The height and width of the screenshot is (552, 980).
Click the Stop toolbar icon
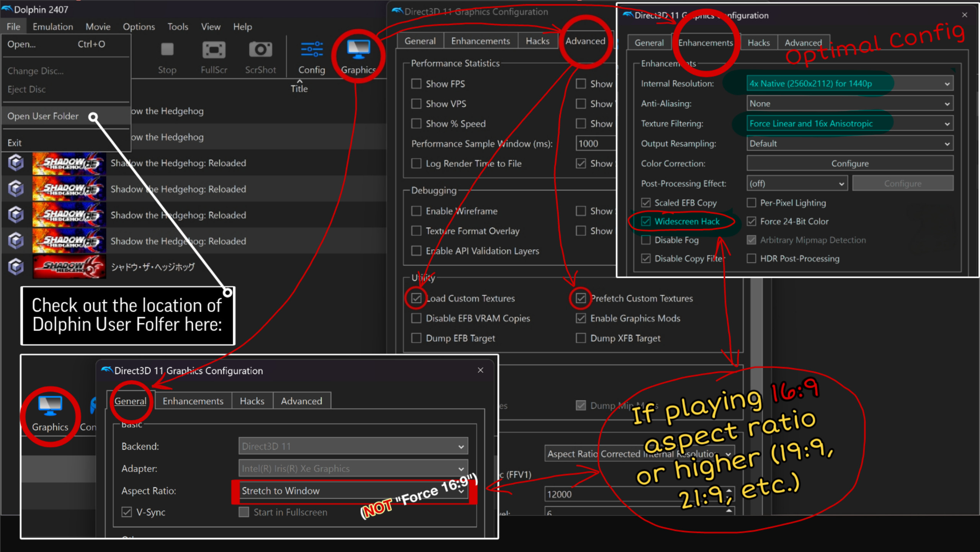click(x=167, y=50)
